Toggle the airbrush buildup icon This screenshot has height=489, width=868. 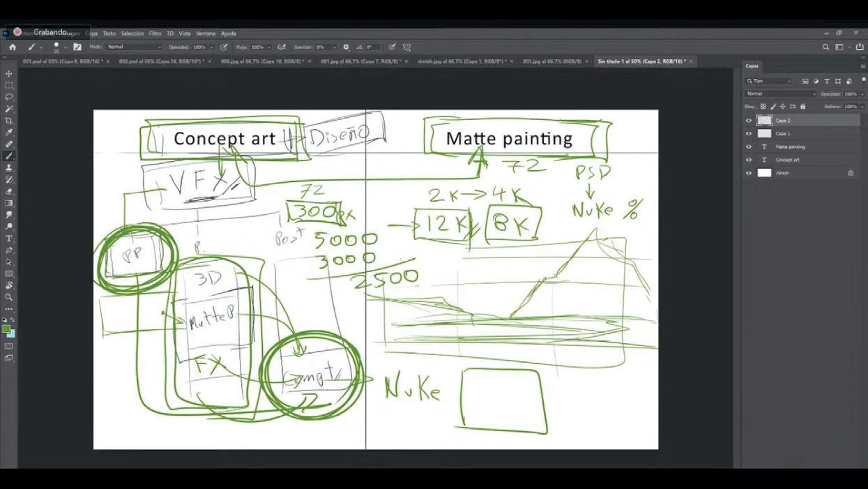[282, 47]
